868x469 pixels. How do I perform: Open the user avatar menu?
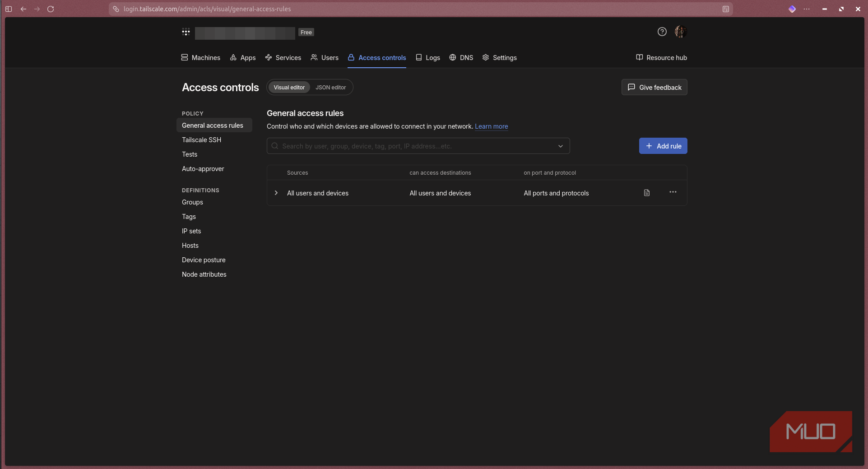[x=680, y=32]
